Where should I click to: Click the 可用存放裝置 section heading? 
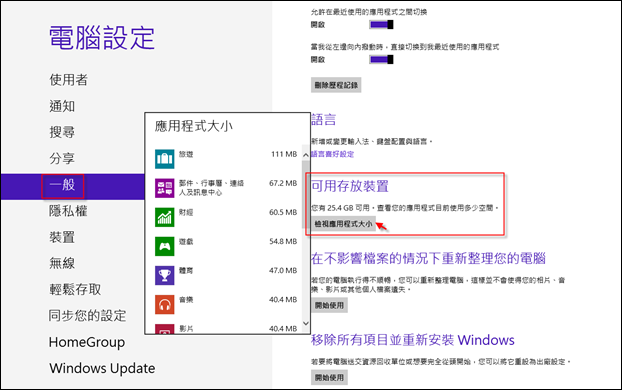tap(350, 186)
